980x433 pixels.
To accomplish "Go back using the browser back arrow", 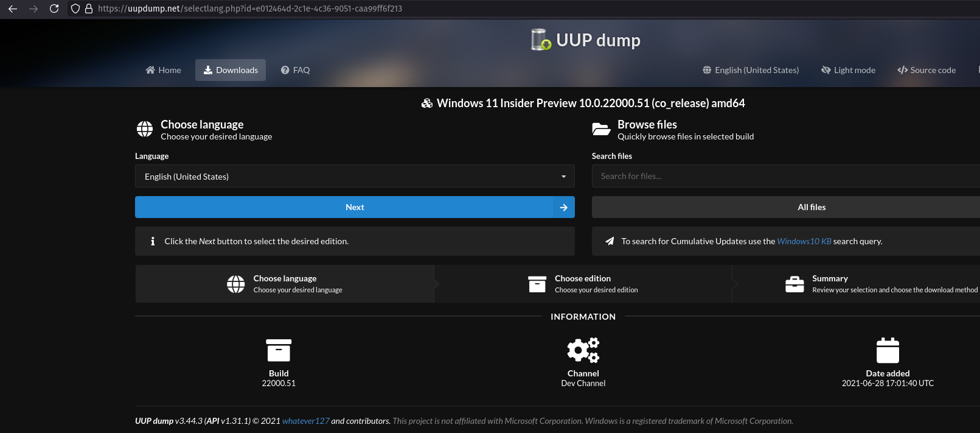I will pos(13,9).
